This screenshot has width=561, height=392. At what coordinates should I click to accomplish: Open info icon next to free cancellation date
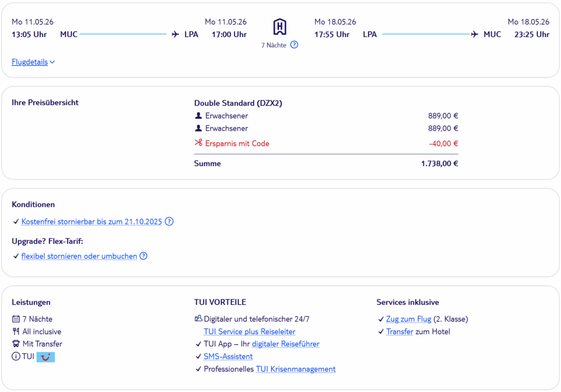point(169,222)
